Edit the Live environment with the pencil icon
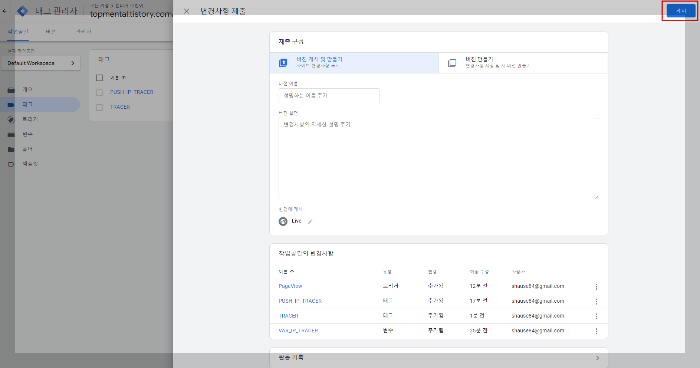This screenshot has width=700, height=368. [x=310, y=221]
